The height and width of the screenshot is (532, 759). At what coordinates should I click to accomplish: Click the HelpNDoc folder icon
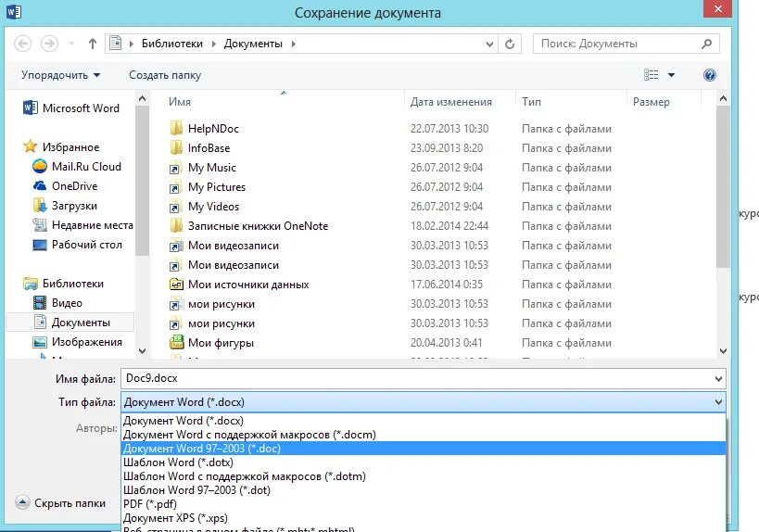(x=176, y=128)
